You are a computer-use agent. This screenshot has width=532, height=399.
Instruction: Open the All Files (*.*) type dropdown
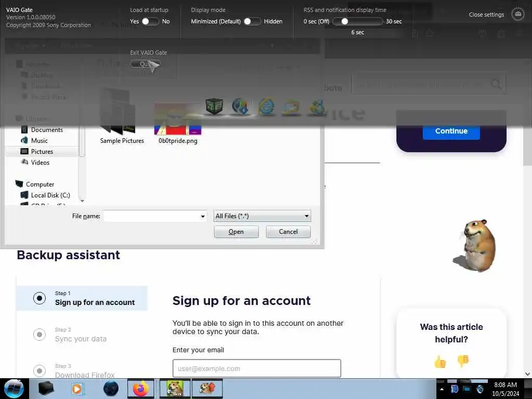tap(262, 216)
